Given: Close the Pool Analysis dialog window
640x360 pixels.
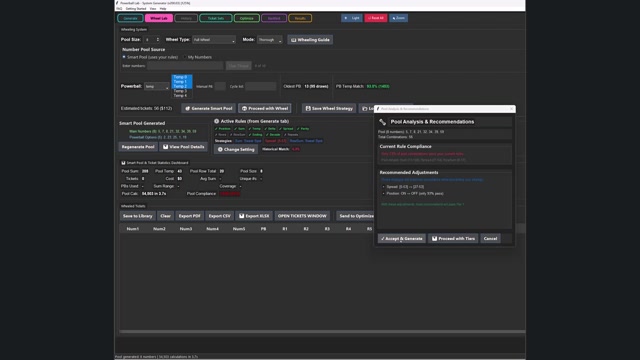Looking at the screenshot, I should click(511, 109).
